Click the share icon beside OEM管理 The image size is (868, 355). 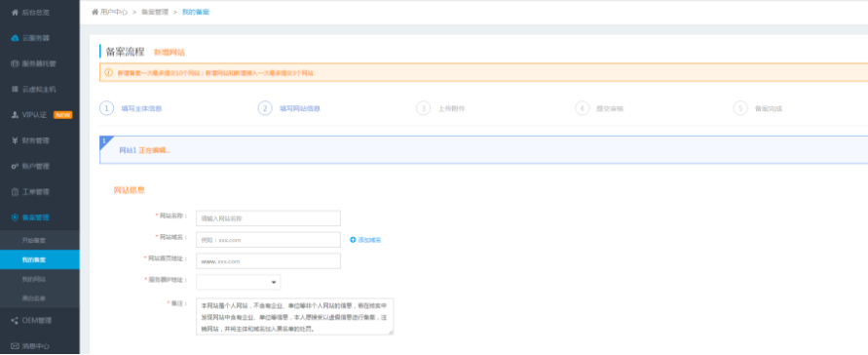pyautogui.click(x=15, y=320)
